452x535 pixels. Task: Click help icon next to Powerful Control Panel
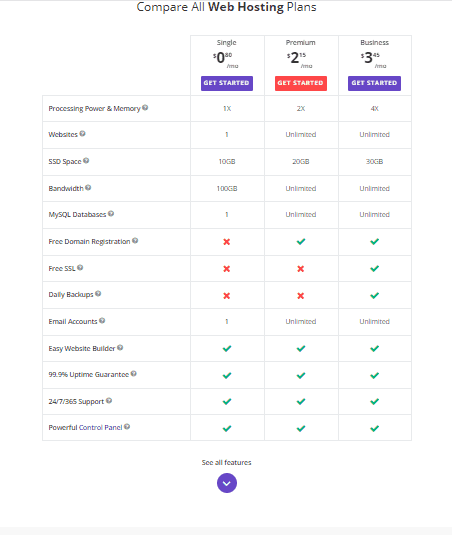pos(127,427)
